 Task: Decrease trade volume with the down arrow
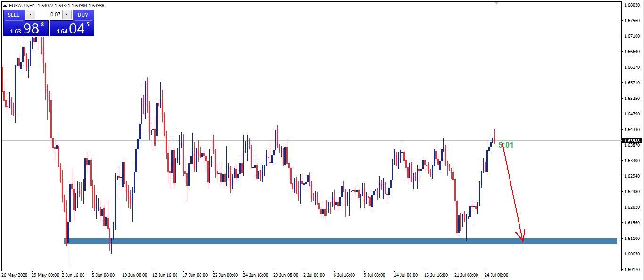(31, 15)
